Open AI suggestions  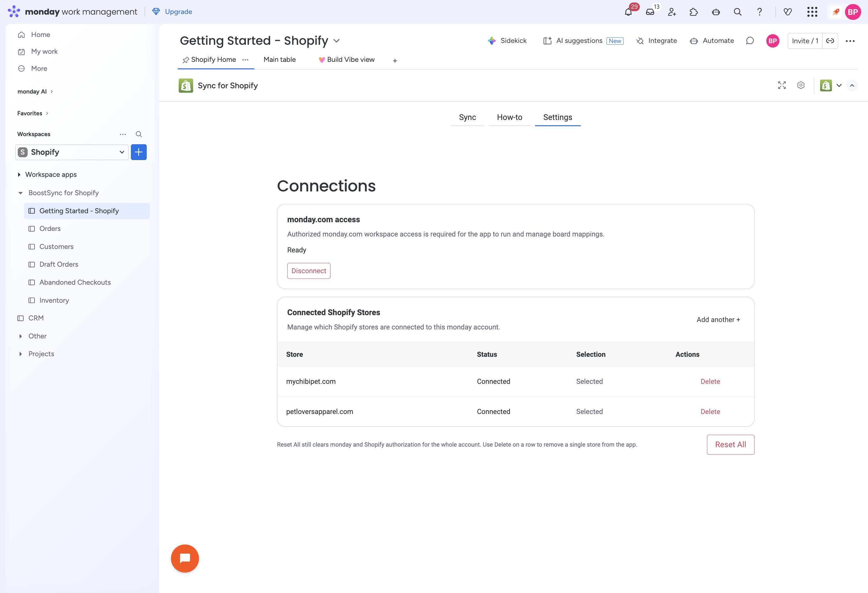[583, 41]
